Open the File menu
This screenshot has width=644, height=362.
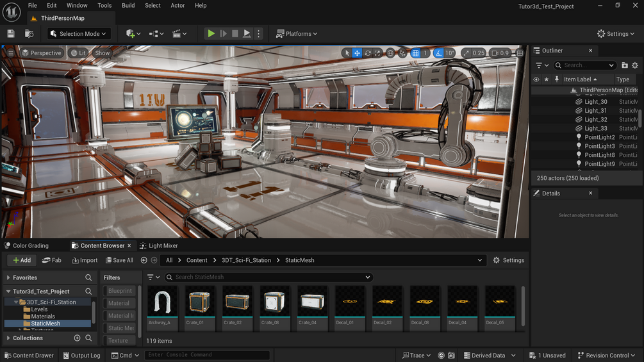33,5
